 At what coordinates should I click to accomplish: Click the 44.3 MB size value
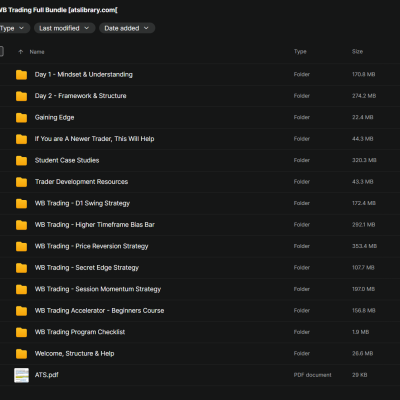pyautogui.click(x=363, y=139)
